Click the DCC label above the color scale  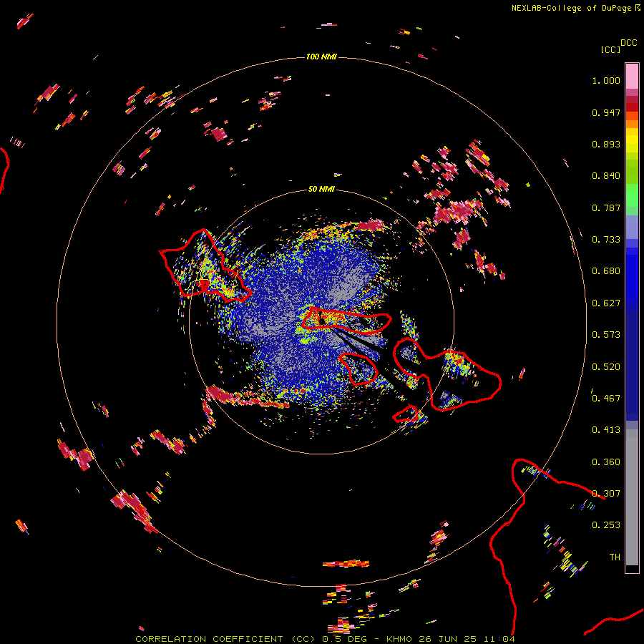click(x=628, y=43)
